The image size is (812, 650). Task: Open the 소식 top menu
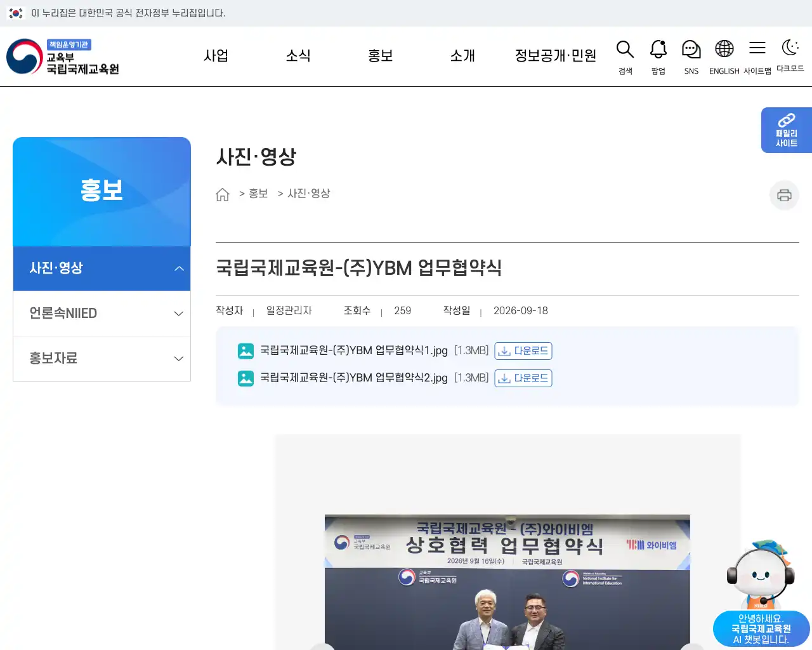pos(298,56)
